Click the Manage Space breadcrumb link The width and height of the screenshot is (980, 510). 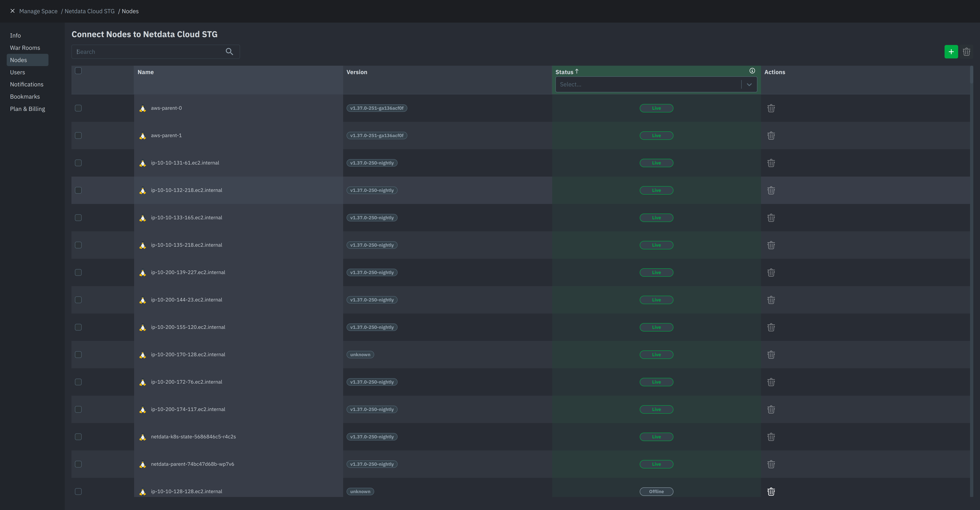pyautogui.click(x=38, y=11)
